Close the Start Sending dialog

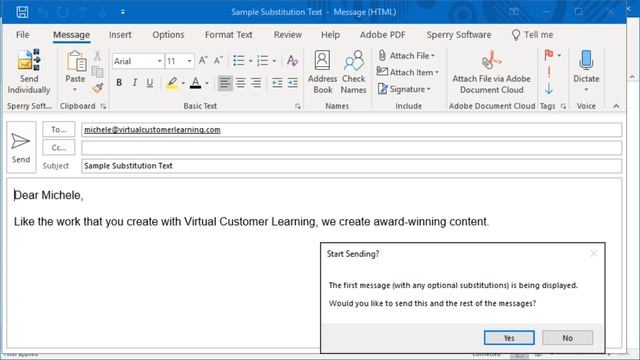point(593,253)
